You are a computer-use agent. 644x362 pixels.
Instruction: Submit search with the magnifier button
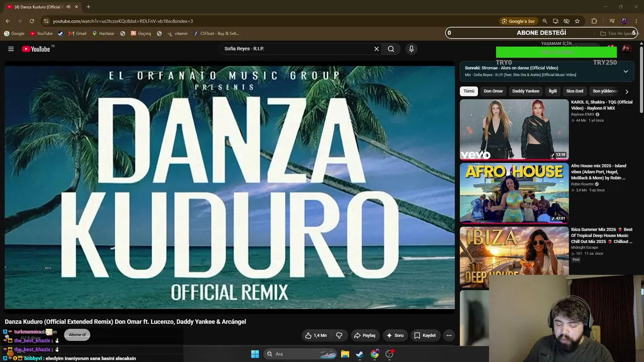click(x=391, y=49)
